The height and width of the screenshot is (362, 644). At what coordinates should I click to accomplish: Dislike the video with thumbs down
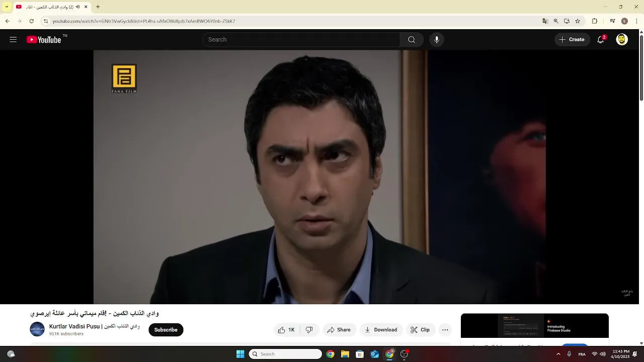pos(309,330)
